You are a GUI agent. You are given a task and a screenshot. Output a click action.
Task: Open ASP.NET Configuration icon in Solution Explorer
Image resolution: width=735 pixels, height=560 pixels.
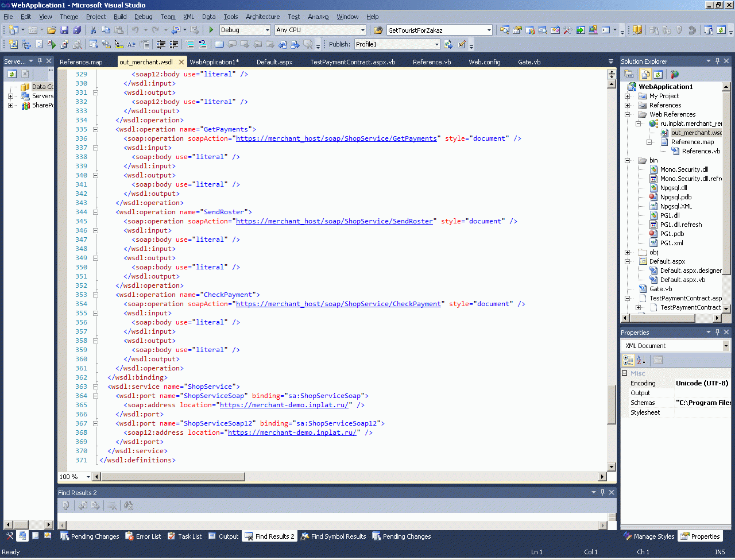coord(675,74)
